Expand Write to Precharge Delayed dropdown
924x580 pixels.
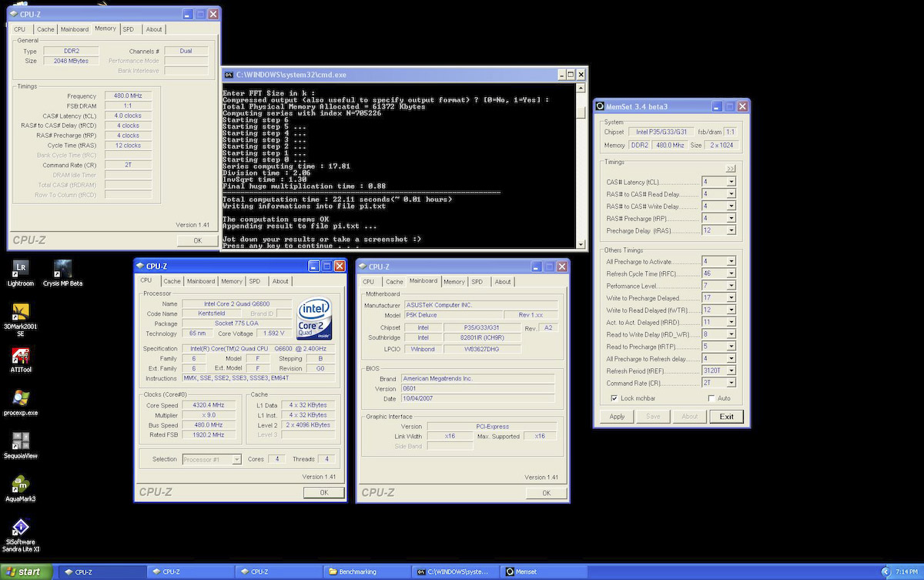pos(731,297)
